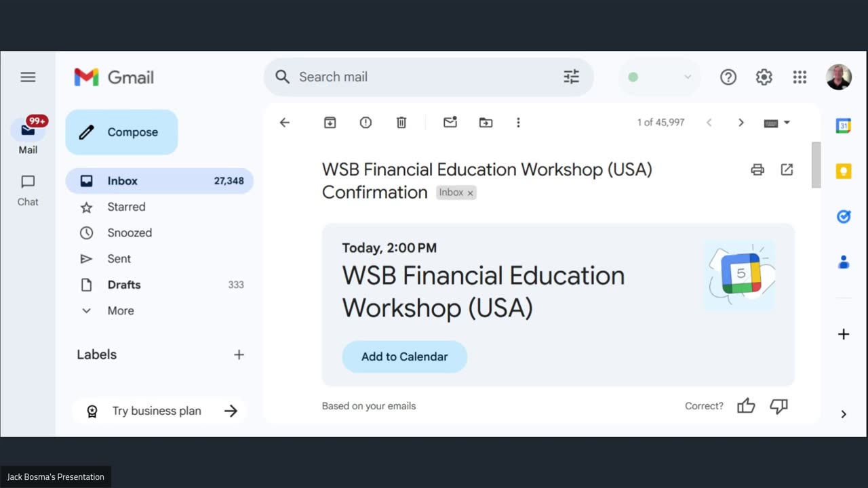Compose a new email
Viewport: 868px width, 488px height.
click(121, 132)
